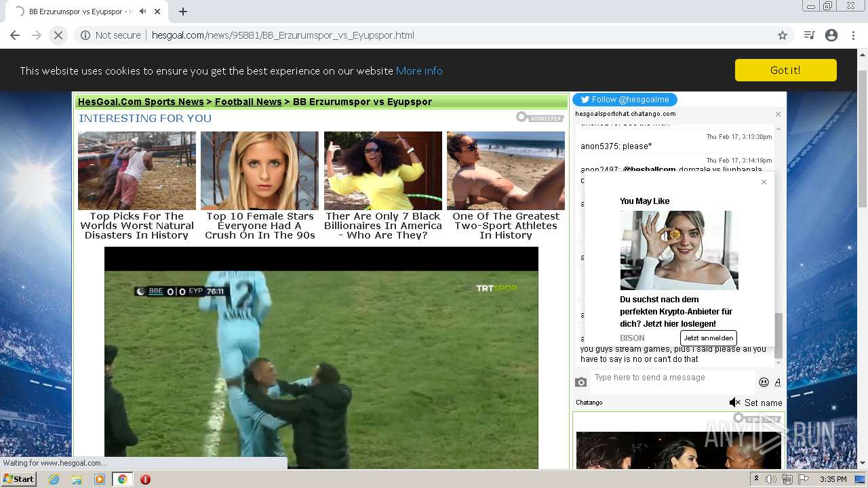Click the BISON advertiser label
Viewport: 868px width, 488px height.
632,338
